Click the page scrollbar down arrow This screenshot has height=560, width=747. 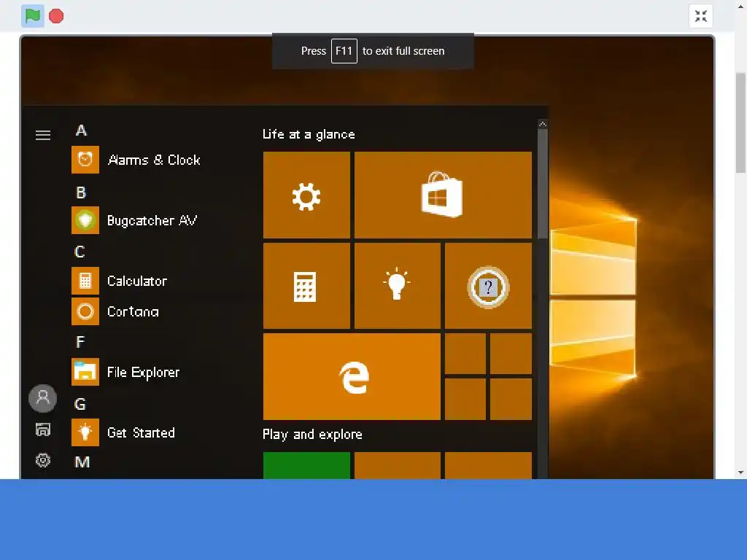pyautogui.click(x=740, y=472)
